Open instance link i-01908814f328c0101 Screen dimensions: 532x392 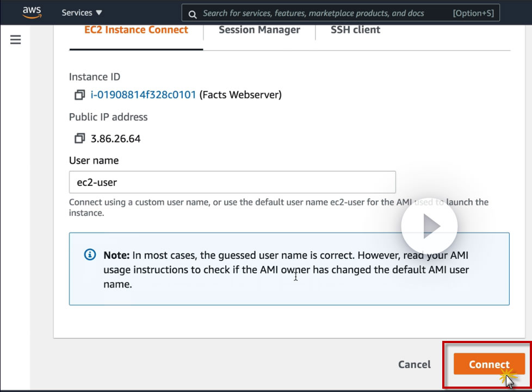[143, 95]
